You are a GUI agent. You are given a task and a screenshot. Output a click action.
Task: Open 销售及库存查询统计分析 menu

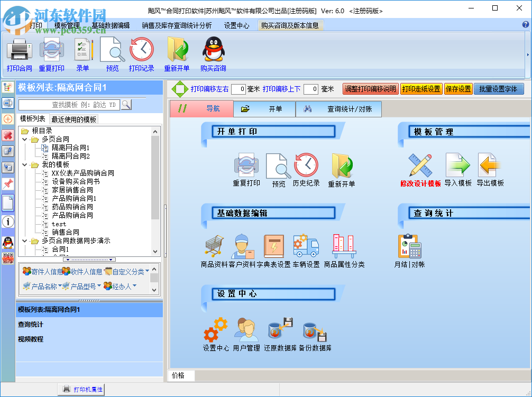177,25
